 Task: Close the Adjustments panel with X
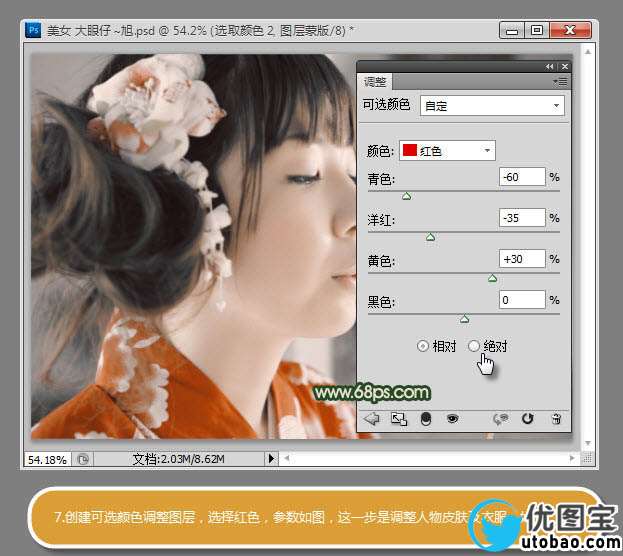point(565,67)
